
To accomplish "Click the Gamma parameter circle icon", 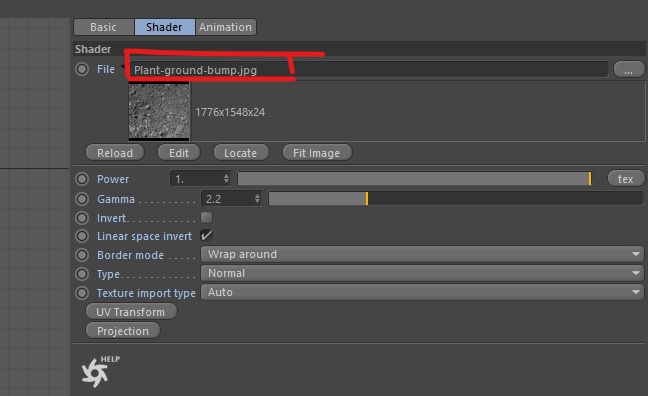I will click(82, 199).
